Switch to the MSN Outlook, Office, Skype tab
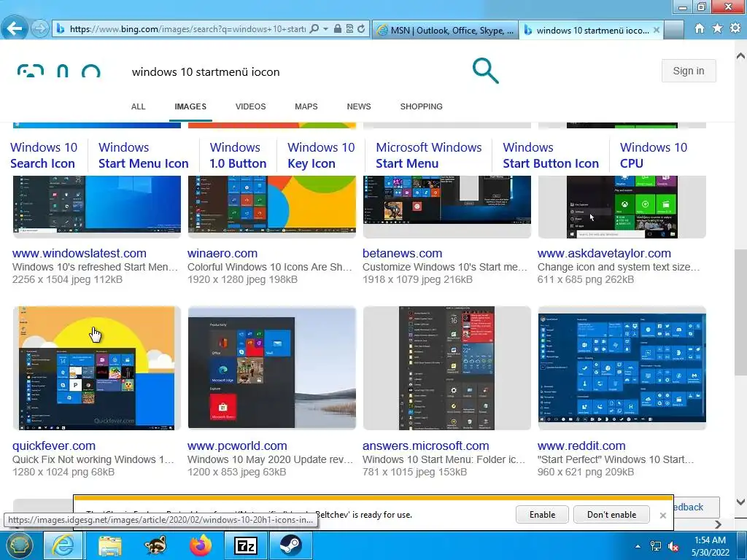747x560 pixels. click(x=446, y=30)
